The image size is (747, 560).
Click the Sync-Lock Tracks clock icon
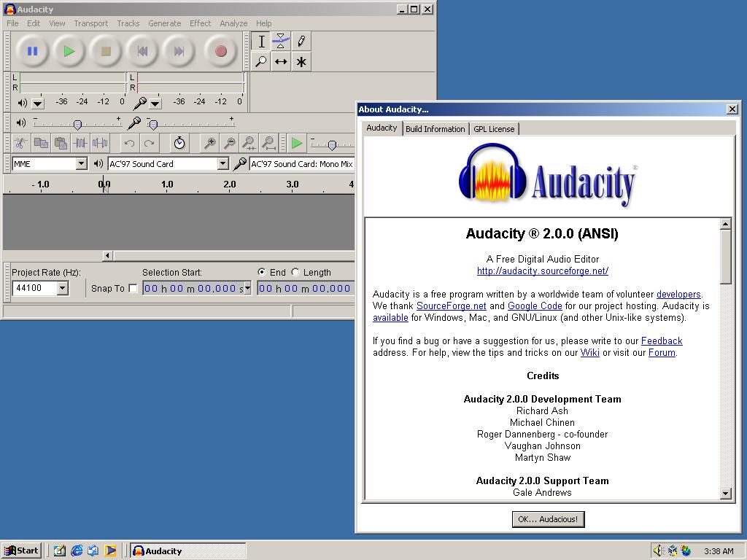point(179,143)
